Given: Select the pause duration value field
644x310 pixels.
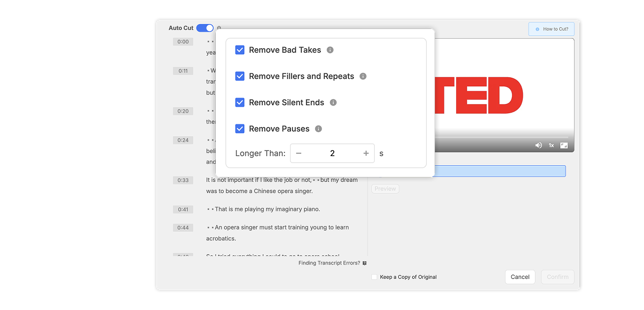Looking at the screenshot, I should (332, 153).
